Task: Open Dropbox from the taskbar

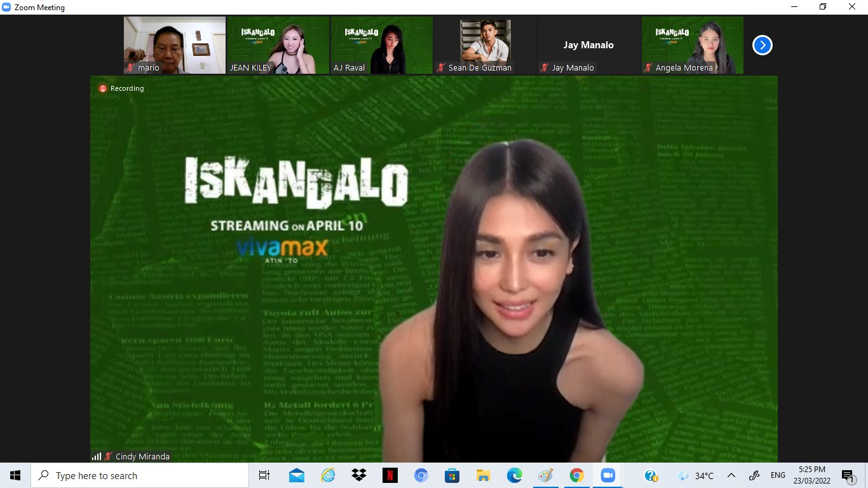Action: 359,475
